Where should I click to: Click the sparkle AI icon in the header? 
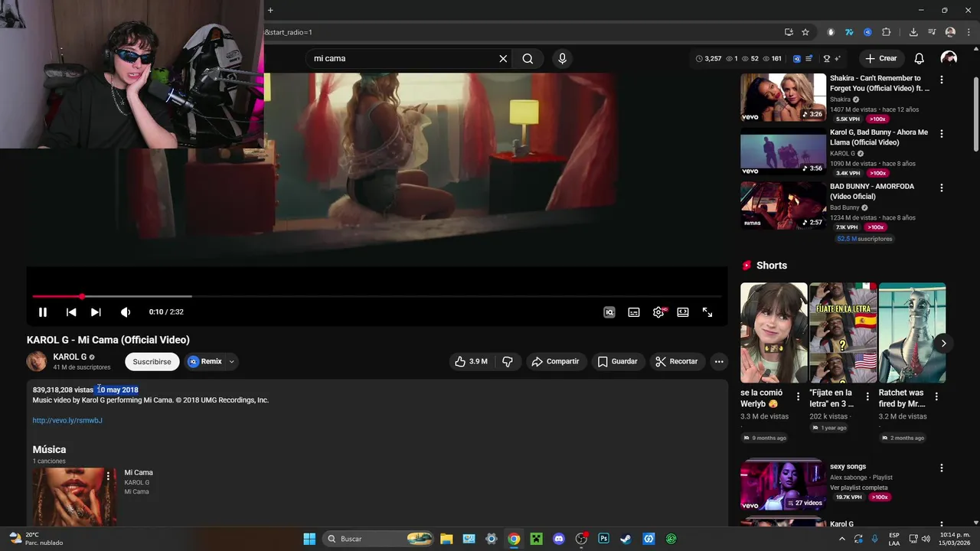[x=837, y=59]
